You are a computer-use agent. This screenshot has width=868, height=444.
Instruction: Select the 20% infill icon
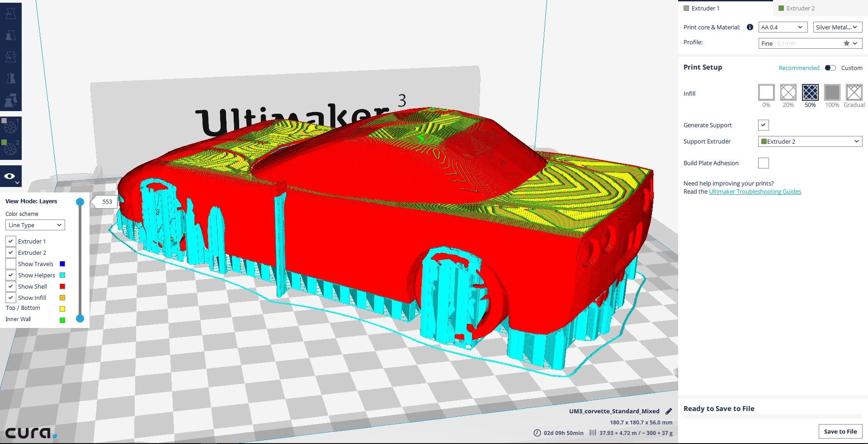[788, 92]
